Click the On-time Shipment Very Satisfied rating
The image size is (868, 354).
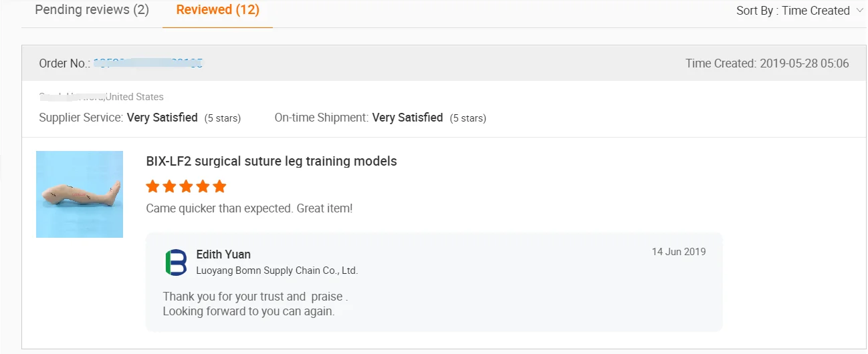[407, 118]
